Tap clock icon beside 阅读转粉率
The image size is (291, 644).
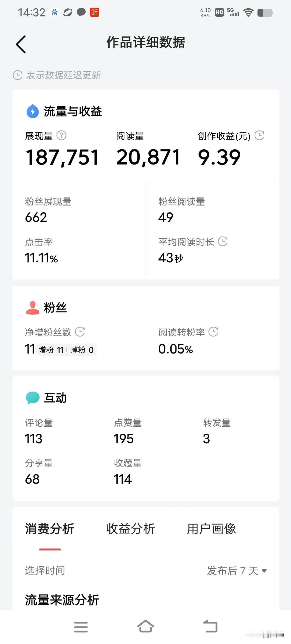213,332
